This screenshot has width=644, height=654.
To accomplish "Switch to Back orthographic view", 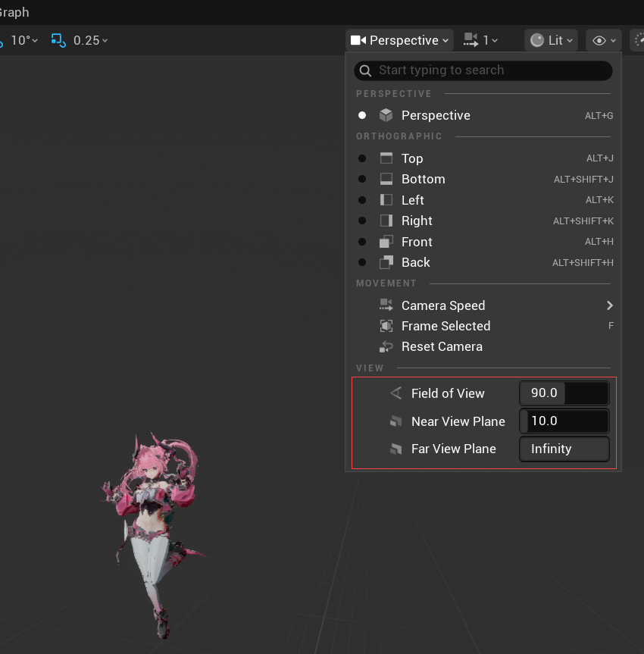I will (483, 263).
